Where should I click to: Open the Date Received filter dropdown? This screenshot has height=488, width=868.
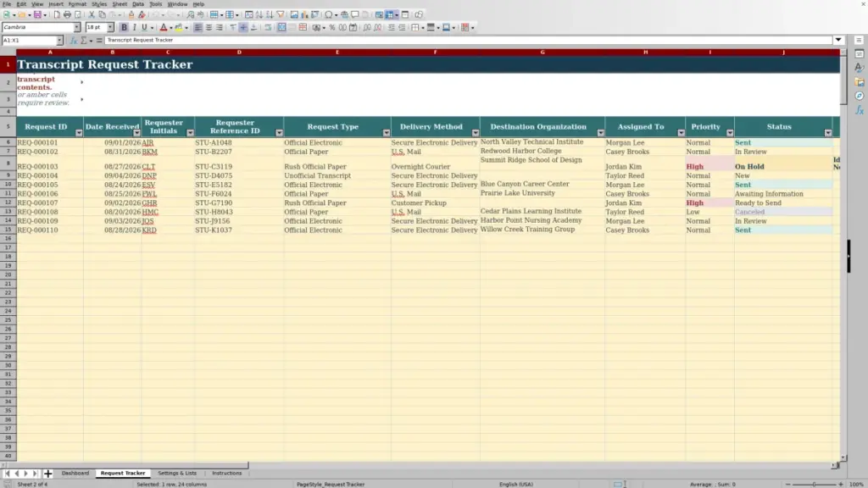tap(136, 133)
